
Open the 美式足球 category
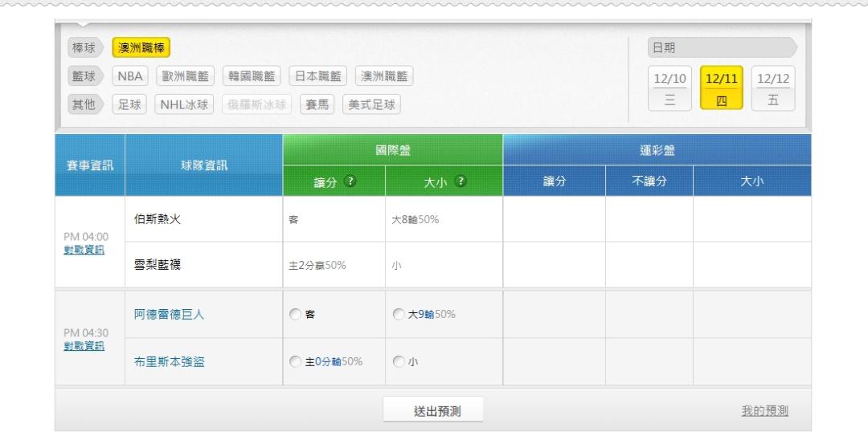371,104
